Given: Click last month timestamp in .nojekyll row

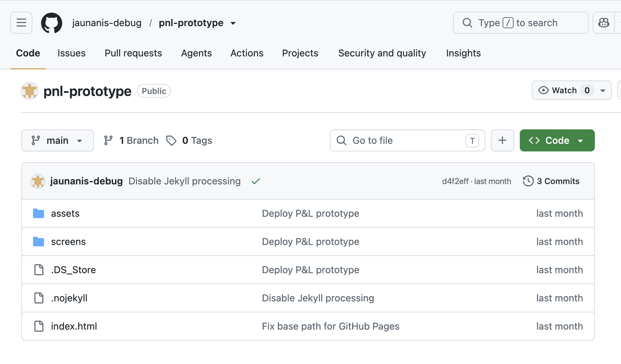Looking at the screenshot, I should pyautogui.click(x=560, y=298).
